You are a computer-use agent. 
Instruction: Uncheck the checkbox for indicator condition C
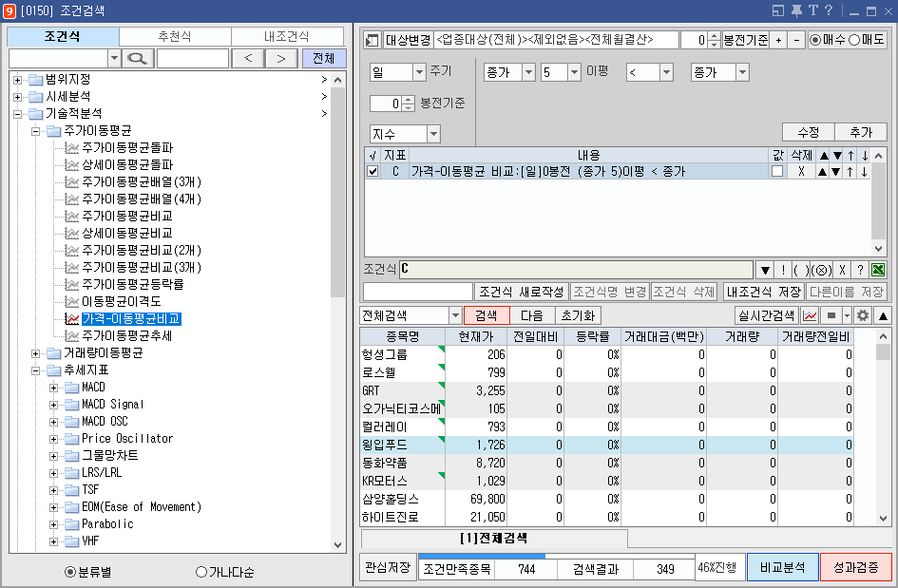coord(373,171)
